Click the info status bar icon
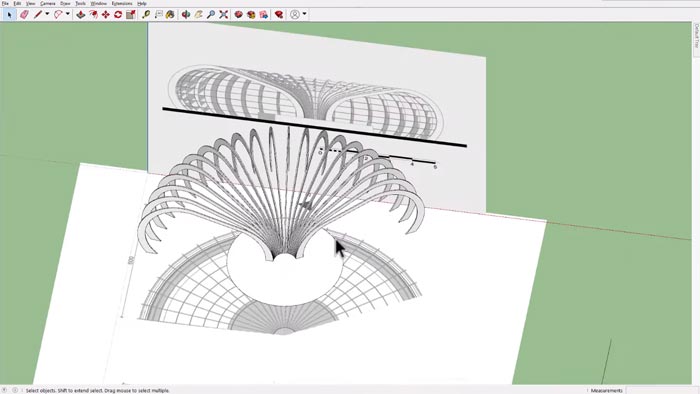 tap(15, 390)
